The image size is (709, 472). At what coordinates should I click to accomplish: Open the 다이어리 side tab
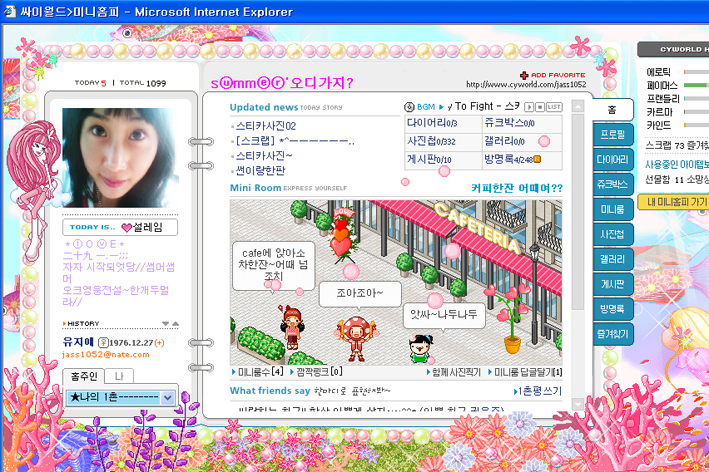(x=612, y=160)
